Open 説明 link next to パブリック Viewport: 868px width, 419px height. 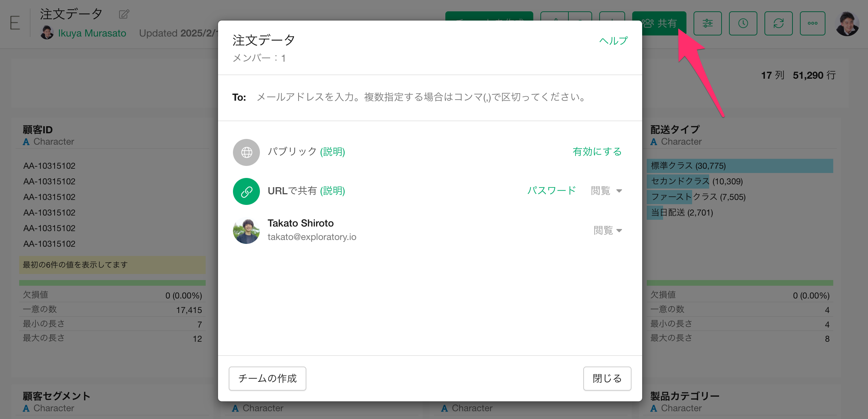(332, 152)
